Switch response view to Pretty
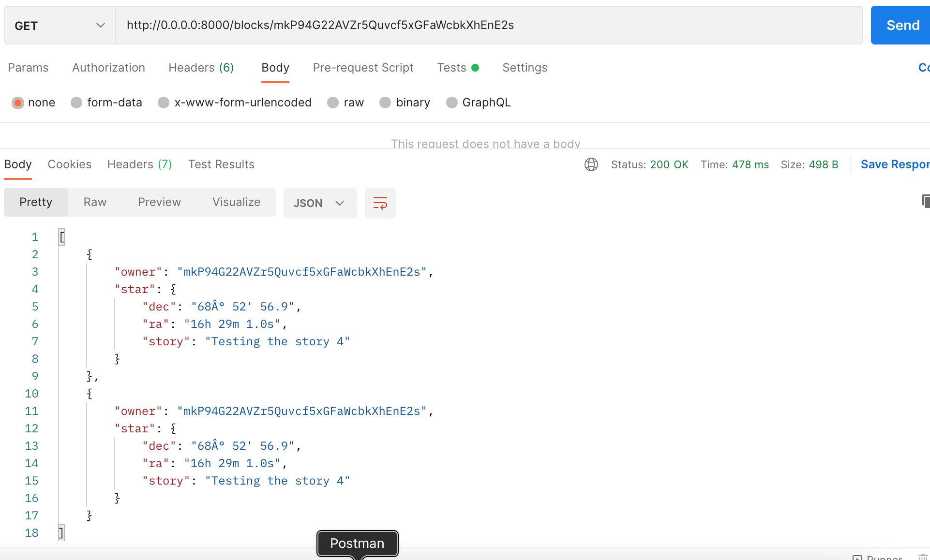This screenshot has height=560, width=930. (36, 202)
